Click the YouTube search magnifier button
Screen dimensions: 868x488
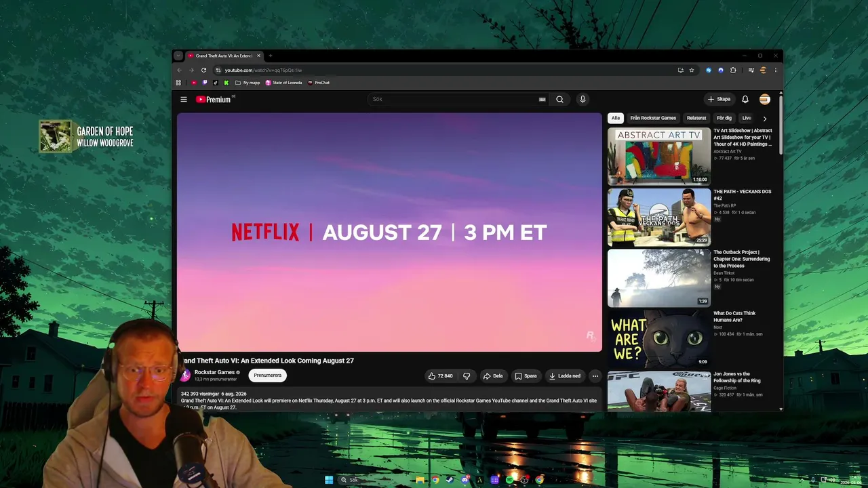(x=559, y=100)
